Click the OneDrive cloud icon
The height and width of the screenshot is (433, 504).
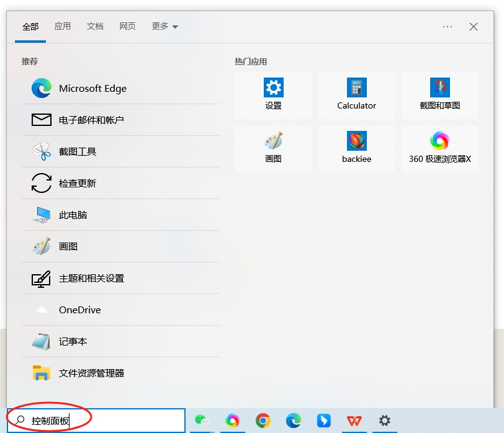(42, 310)
